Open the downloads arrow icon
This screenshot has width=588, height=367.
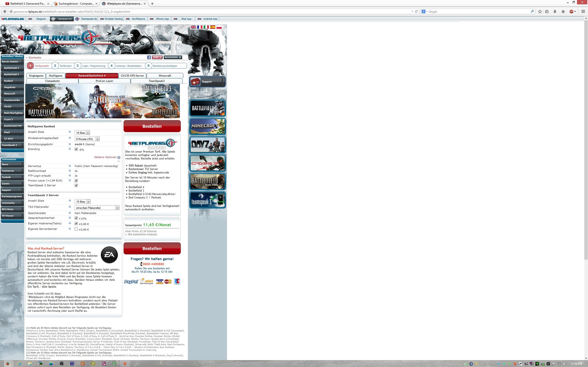click(x=555, y=11)
